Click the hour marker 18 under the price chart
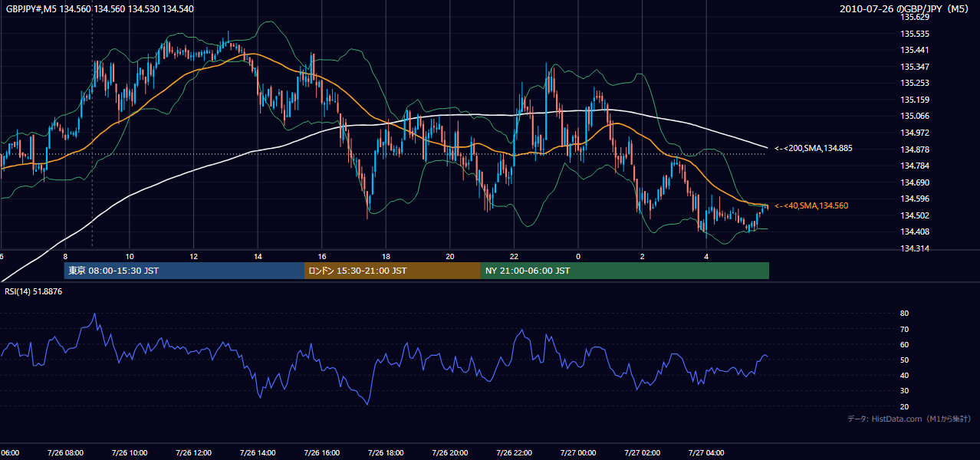The height and width of the screenshot is (460, 980). [x=386, y=257]
